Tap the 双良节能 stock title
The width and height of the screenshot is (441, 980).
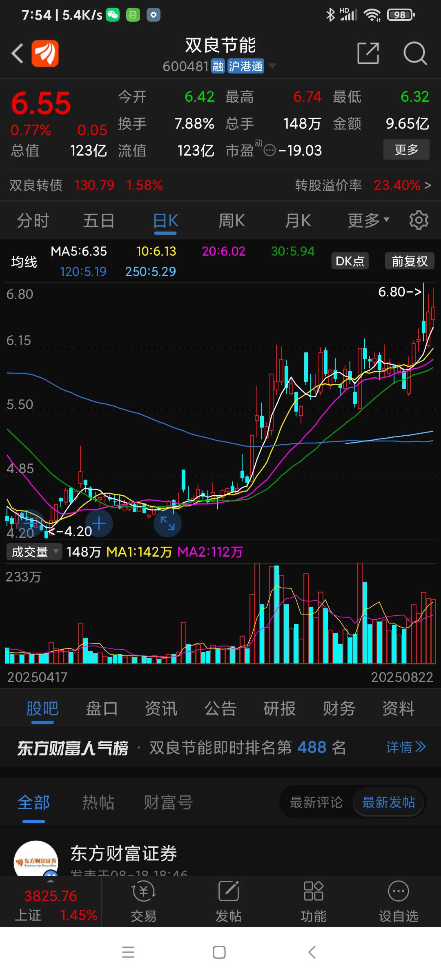(220, 45)
